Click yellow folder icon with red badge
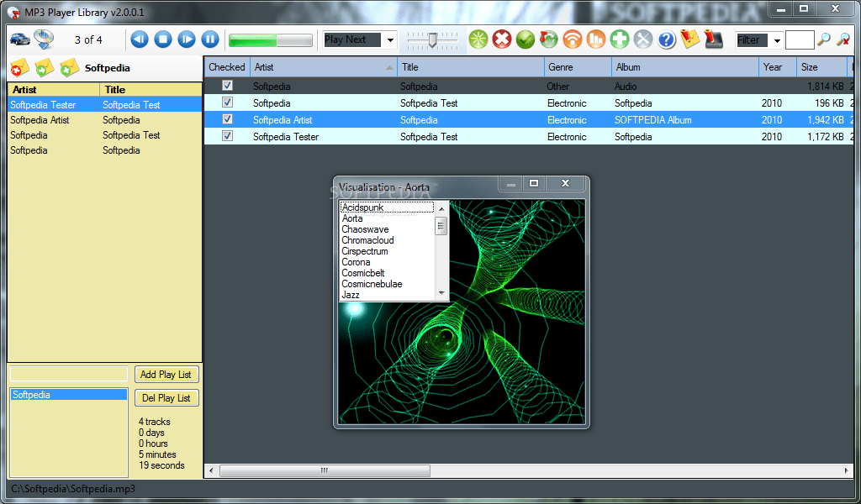This screenshot has height=504, width=861. (20, 68)
